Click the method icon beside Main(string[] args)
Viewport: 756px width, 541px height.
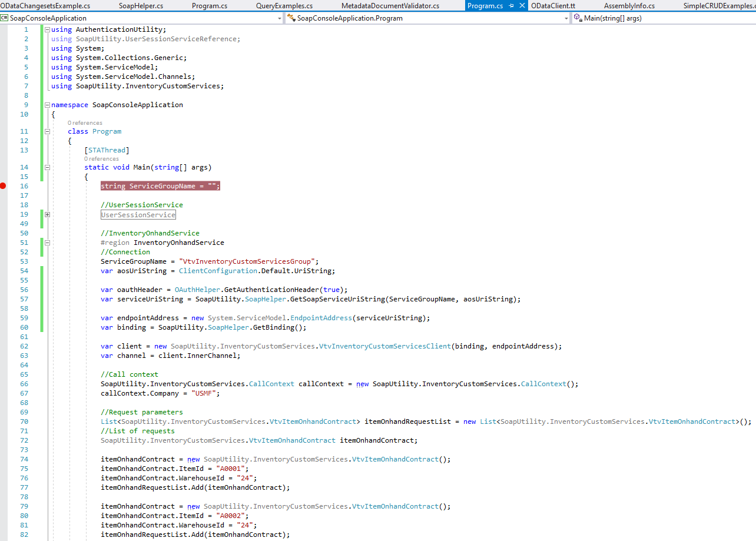click(x=578, y=18)
